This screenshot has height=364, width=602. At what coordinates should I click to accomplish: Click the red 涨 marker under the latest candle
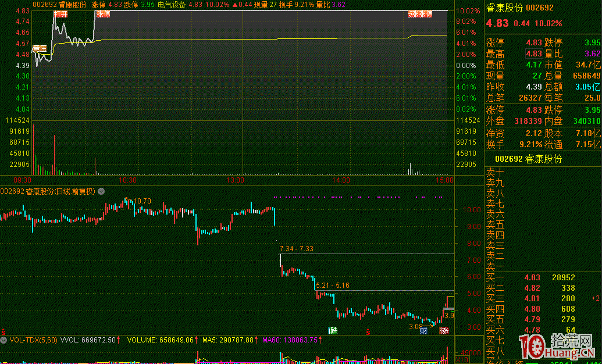[444, 331]
